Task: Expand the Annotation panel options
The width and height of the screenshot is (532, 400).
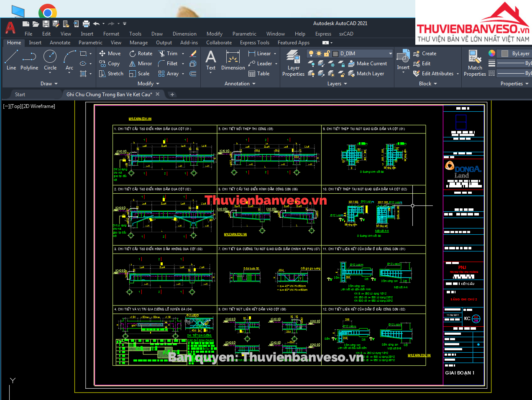Action: (240, 84)
